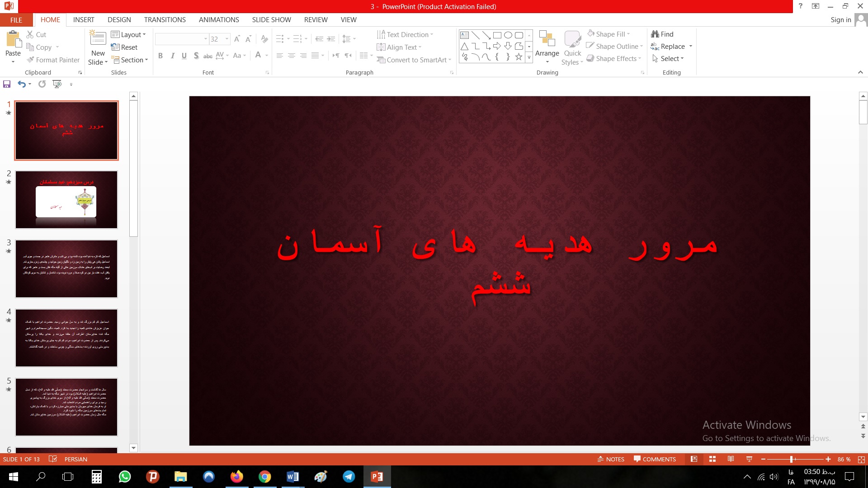Click the Paste clipboard icon
The height and width of the screenshot is (488, 868).
13,40
